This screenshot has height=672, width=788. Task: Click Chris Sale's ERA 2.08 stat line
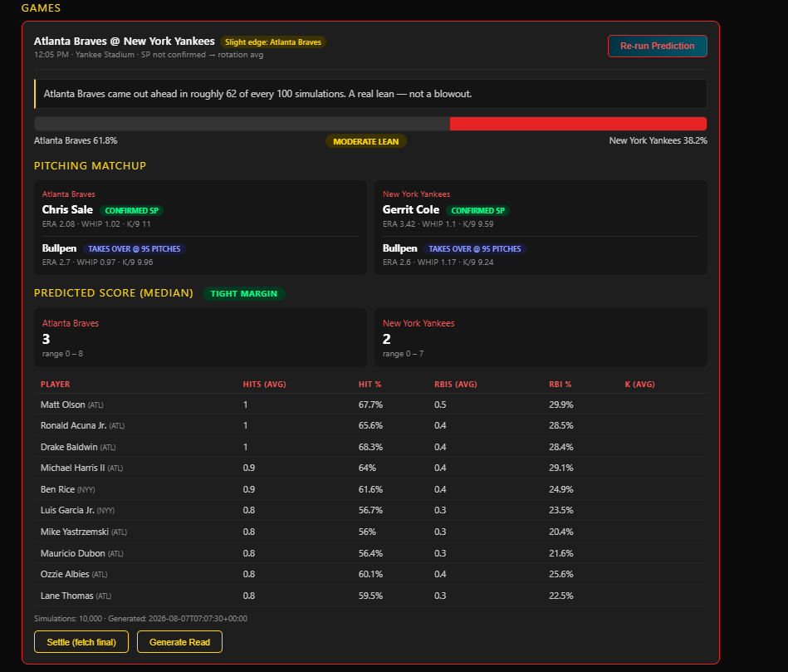[96, 224]
